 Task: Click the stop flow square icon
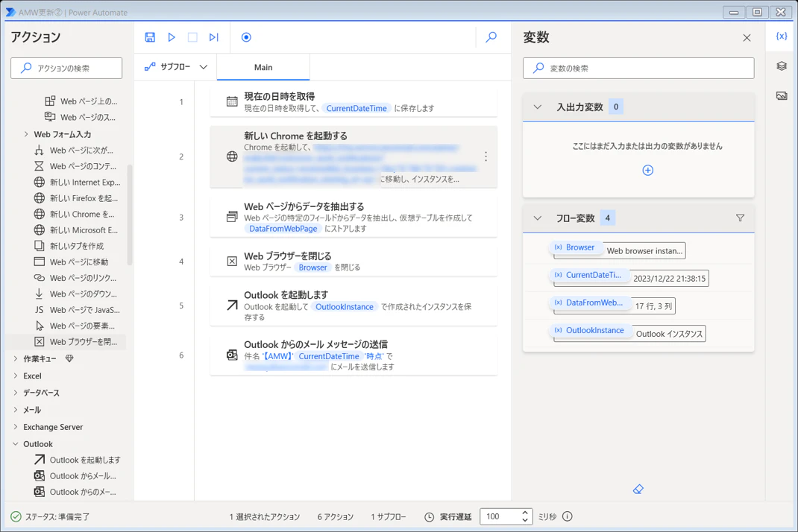pyautogui.click(x=192, y=37)
